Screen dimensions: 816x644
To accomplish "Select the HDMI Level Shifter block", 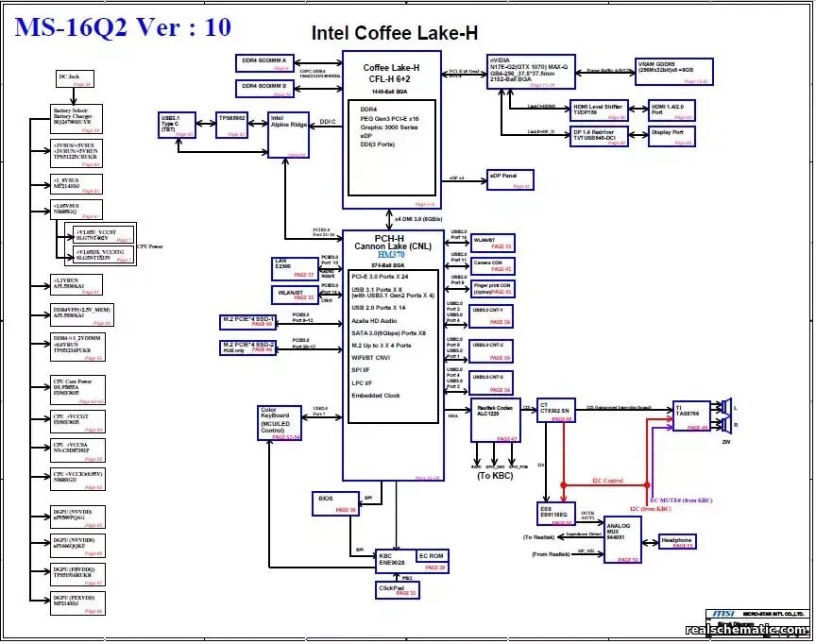I will (x=599, y=110).
